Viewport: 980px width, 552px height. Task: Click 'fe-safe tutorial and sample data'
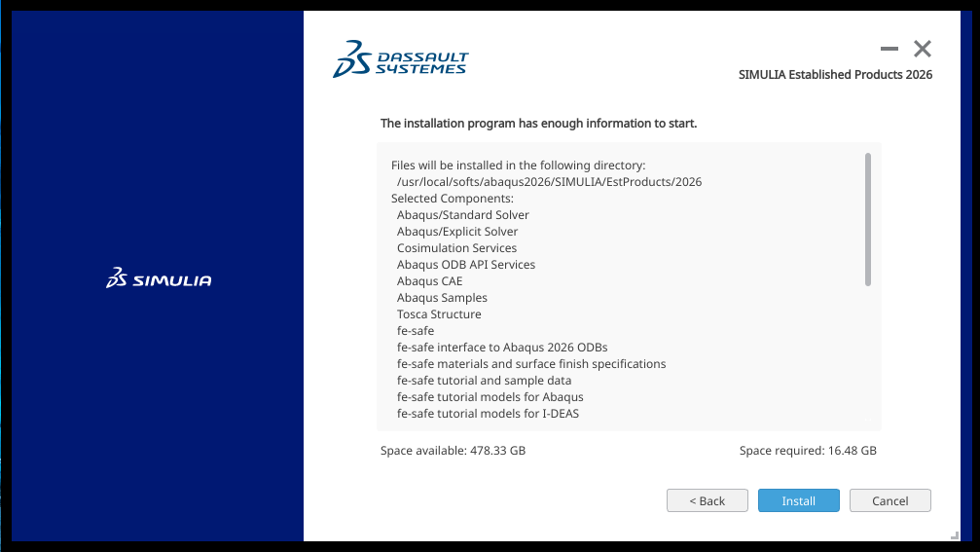point(484,381)
